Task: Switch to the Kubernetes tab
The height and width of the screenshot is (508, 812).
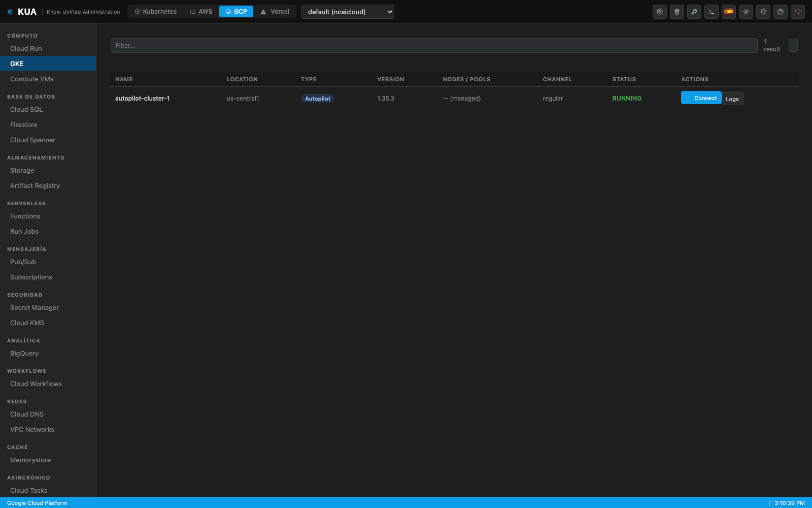Action: click(x=156, y=12)
